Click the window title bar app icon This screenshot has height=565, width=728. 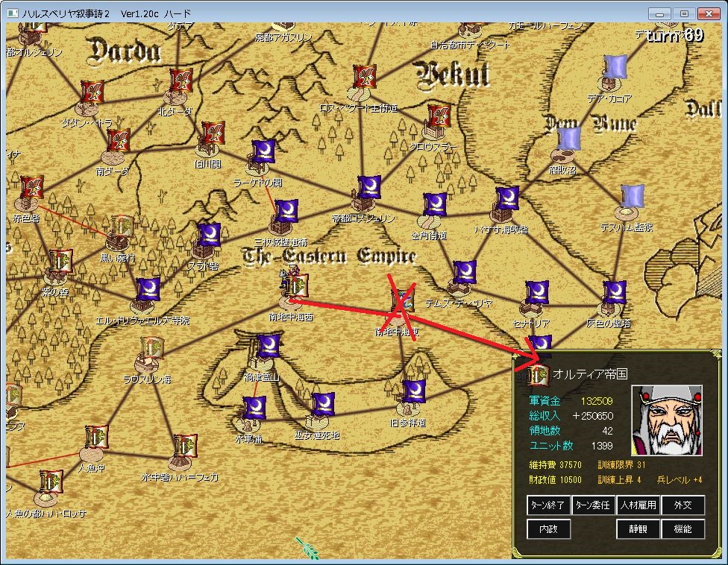click(x=13, y=13)
